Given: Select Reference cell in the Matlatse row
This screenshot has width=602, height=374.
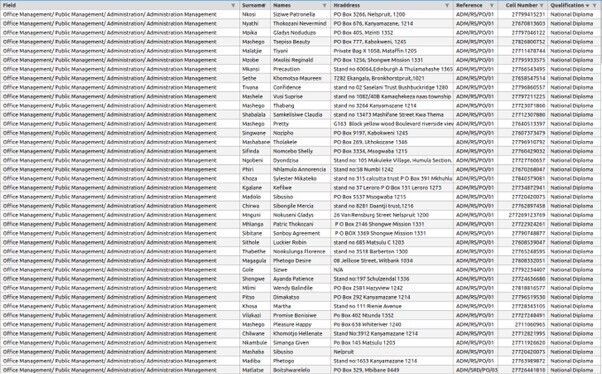Looking at the screenshot, I should (x=476, y=370).
